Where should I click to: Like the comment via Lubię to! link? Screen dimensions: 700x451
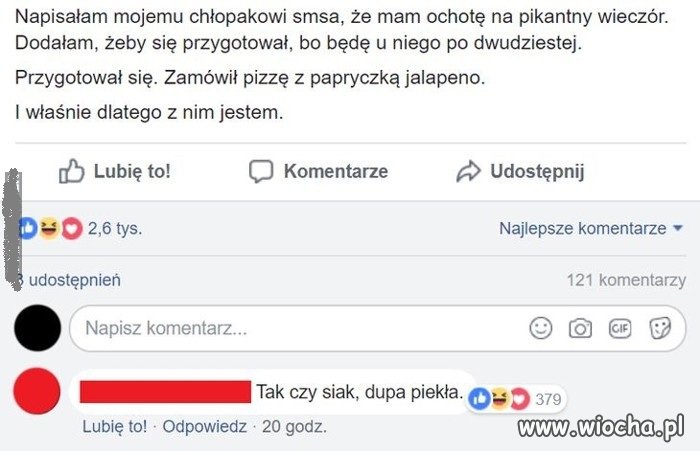click(116, 426)
